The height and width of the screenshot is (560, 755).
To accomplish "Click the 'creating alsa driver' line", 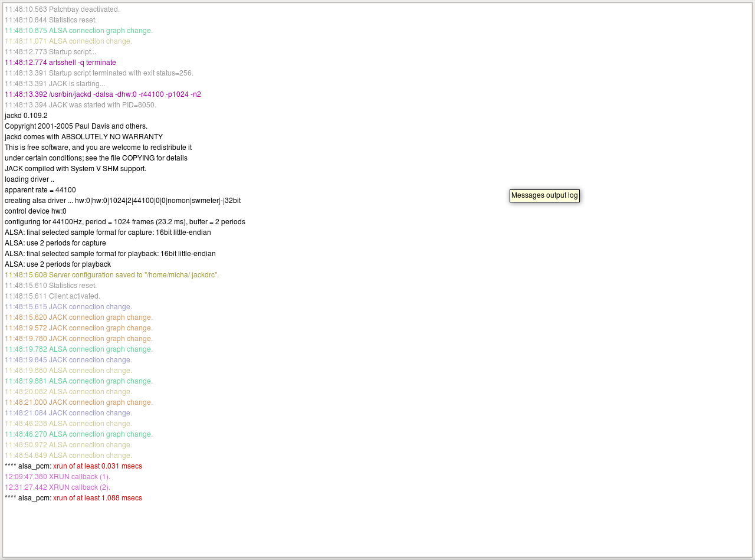I will [x=123, y=201].
